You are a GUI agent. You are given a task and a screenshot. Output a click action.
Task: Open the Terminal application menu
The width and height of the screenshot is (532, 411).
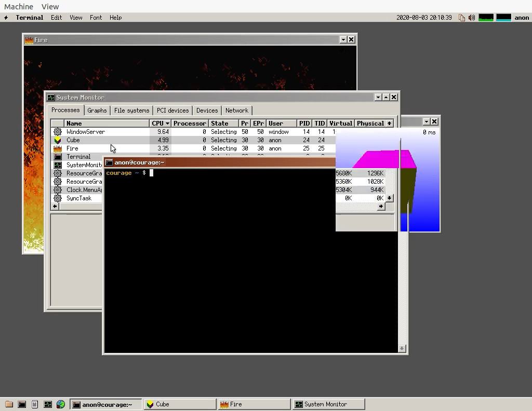(x=30, y=18)
